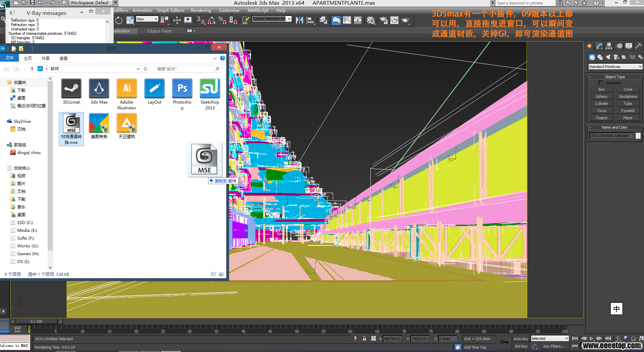Viewport: 644px width, 352px height.
Task: Switch to the Display command panel tab
Action: point(629,46)
